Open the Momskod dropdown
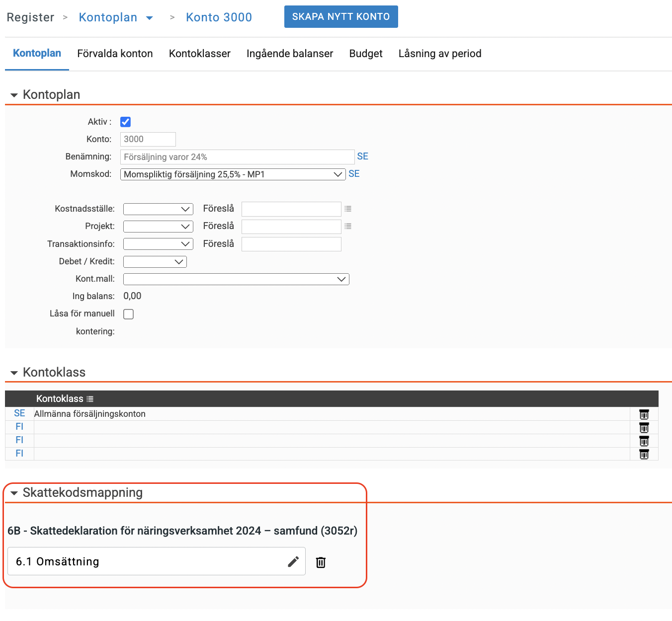This screenshot has height=621, width=672. pos(233,174)
